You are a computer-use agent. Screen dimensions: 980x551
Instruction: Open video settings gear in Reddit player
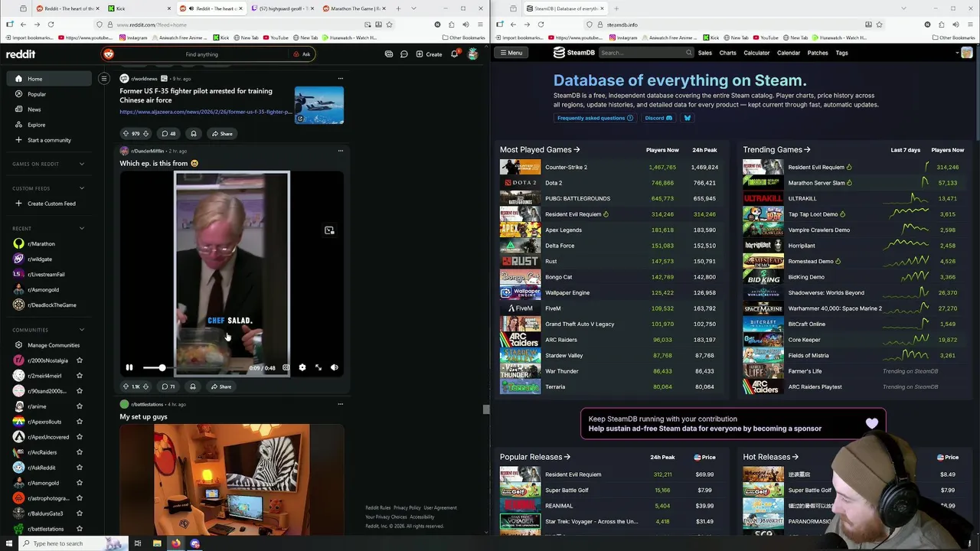point(302,368)
